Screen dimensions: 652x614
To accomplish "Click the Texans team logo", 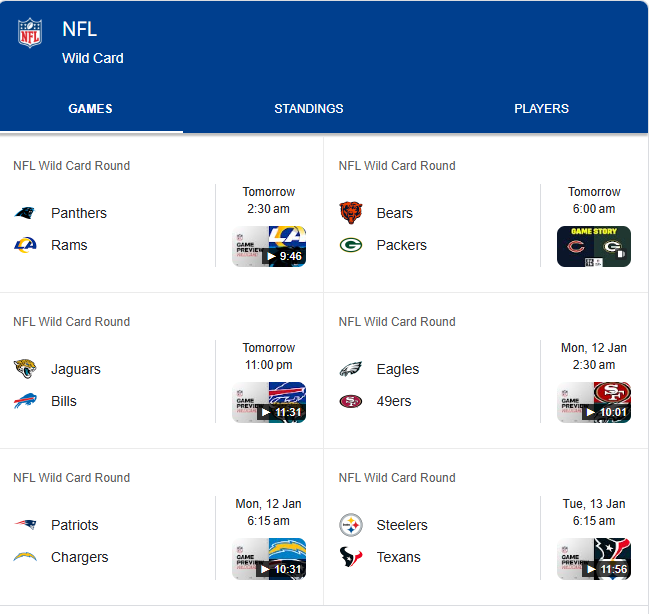I will coord(351,557).
